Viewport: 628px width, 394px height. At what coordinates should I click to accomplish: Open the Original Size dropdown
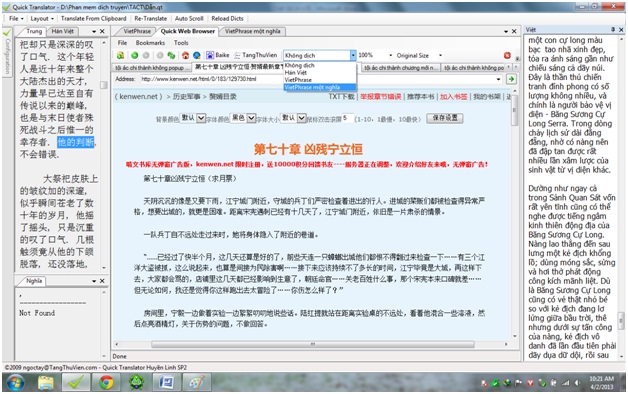coord(440,55)
